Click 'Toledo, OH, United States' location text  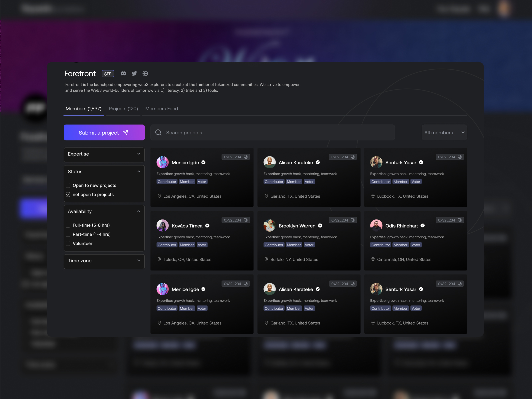pyautogui.click(x=188, y=260)
